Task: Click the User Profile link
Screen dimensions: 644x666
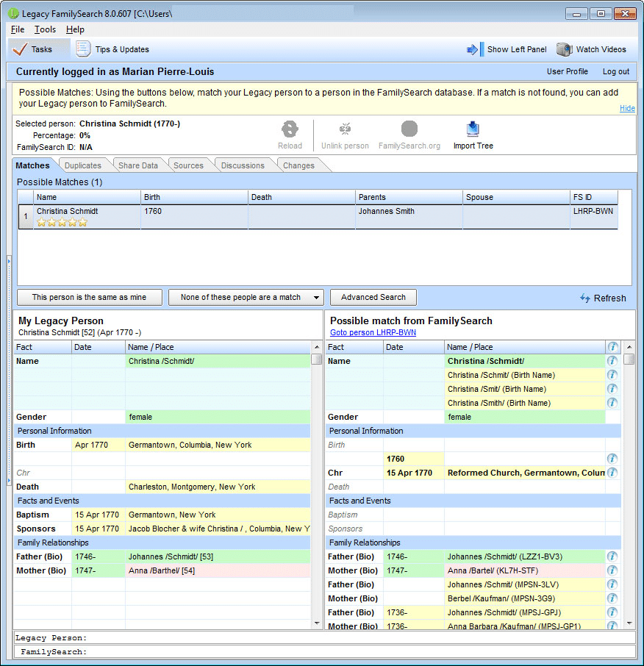Action: [567, 71]
